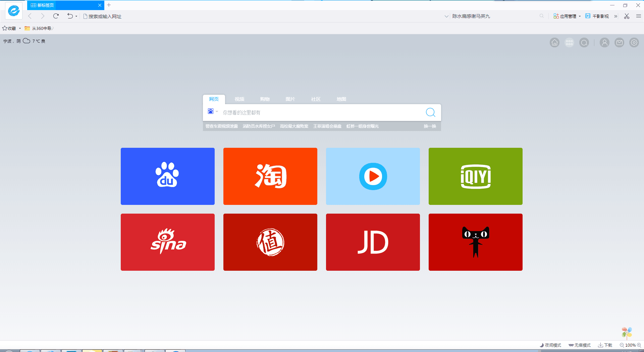
Task: Open hot topic 消防员水库捞女尸
Action: (259, 126)
